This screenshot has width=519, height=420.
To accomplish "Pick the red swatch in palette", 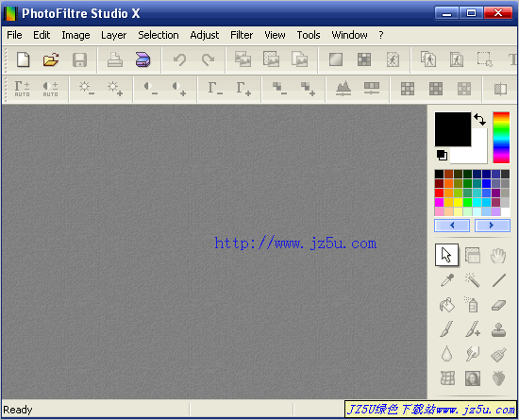I will click(439, 193).
